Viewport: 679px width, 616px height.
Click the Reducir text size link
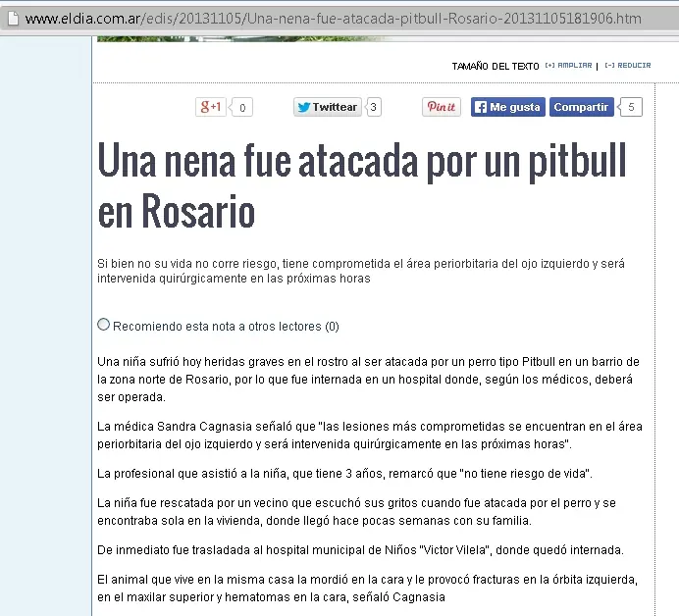click(628, 66)
